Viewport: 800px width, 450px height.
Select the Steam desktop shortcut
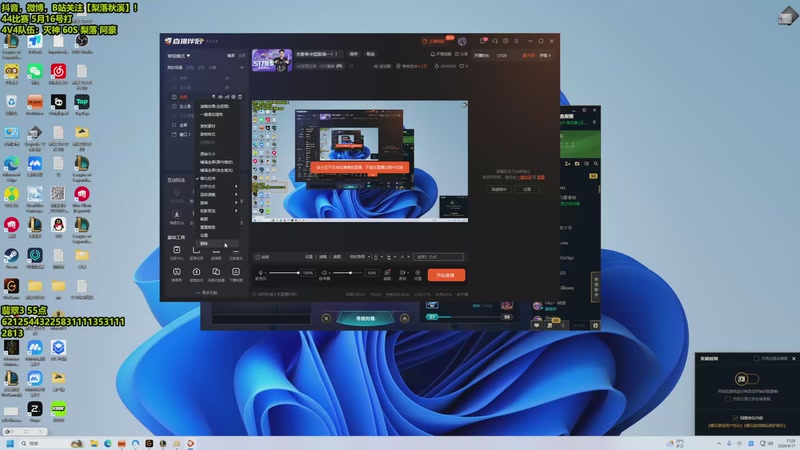click(x=11, y=256)
